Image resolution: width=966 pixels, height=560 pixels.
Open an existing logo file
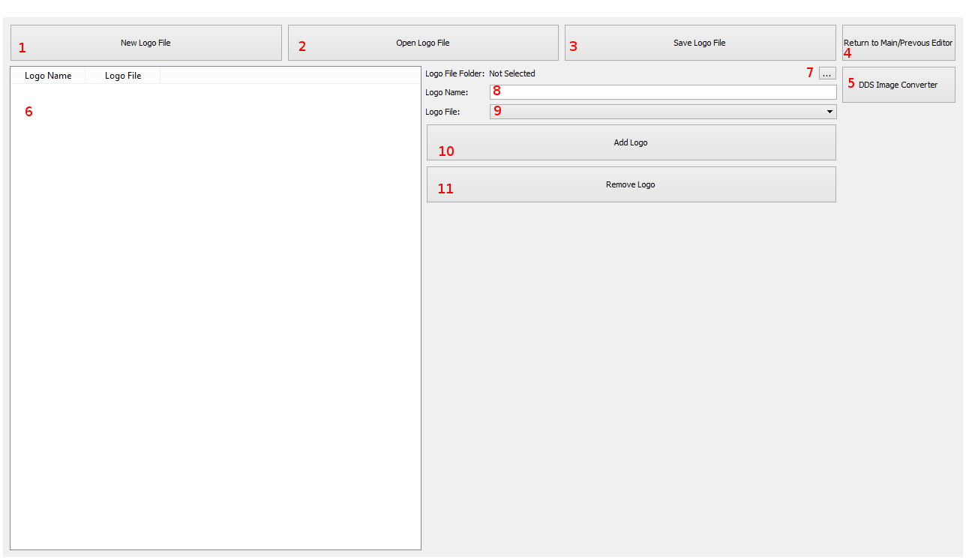coord(423,43)
